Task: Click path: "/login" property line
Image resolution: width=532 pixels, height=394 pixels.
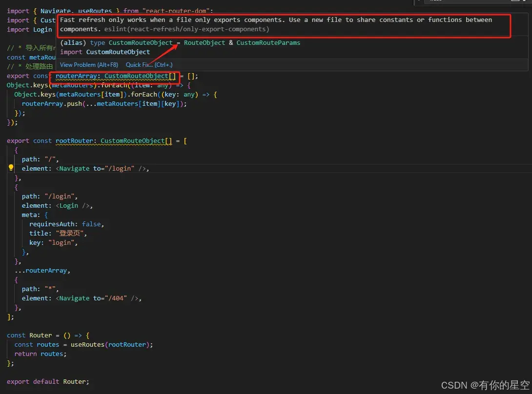Action: point(49,197)
